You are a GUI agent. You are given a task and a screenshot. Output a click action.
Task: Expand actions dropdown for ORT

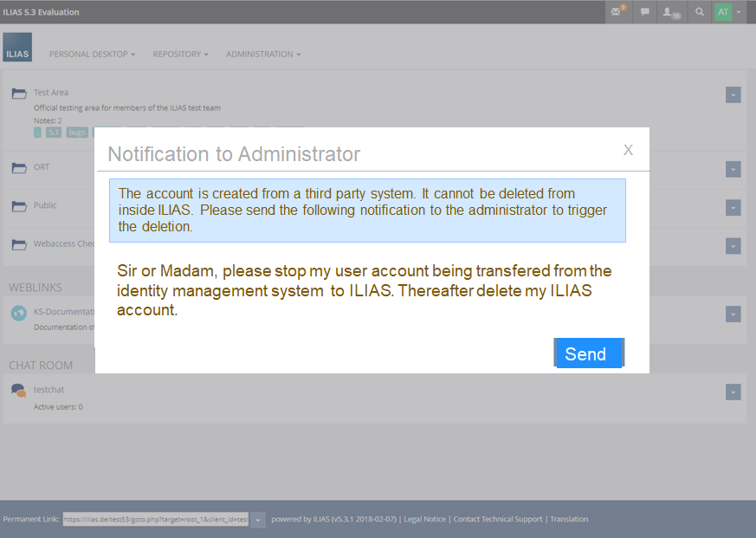point(733,169)
